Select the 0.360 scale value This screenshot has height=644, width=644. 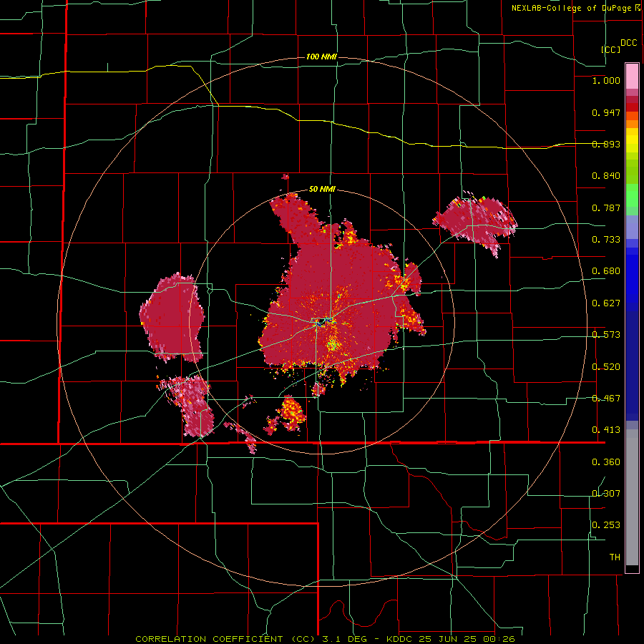606,462
